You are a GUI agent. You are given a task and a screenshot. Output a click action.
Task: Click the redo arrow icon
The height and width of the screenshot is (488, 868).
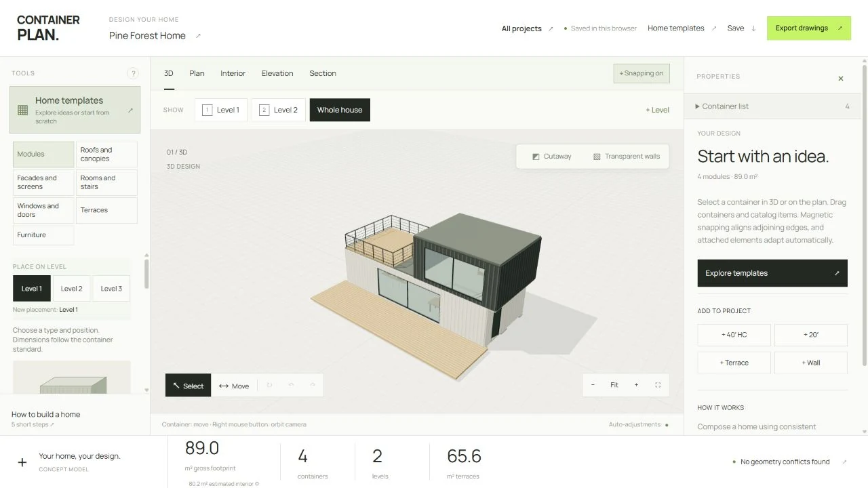[x=313, y=385]
